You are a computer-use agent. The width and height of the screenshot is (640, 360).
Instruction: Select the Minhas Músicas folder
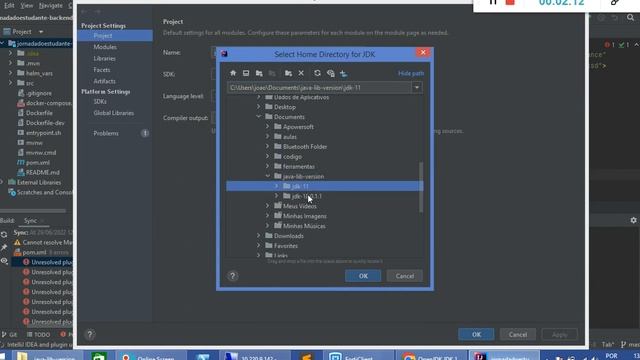304,226
